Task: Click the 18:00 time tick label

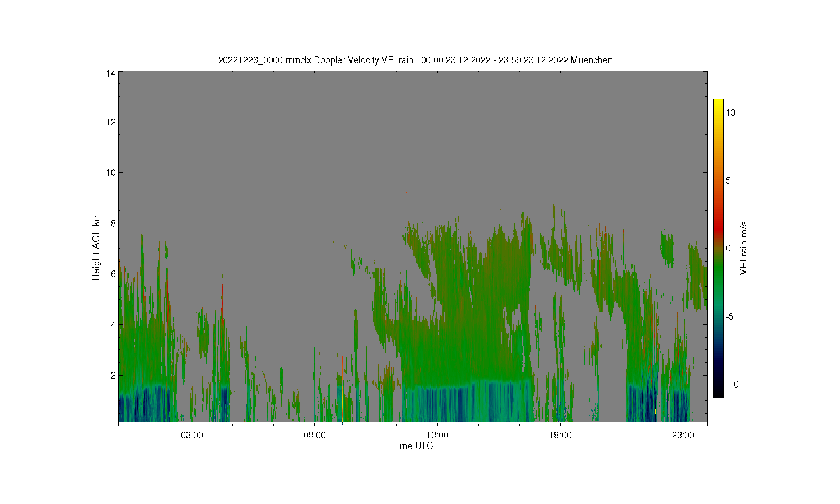Action: click(560, 435)
